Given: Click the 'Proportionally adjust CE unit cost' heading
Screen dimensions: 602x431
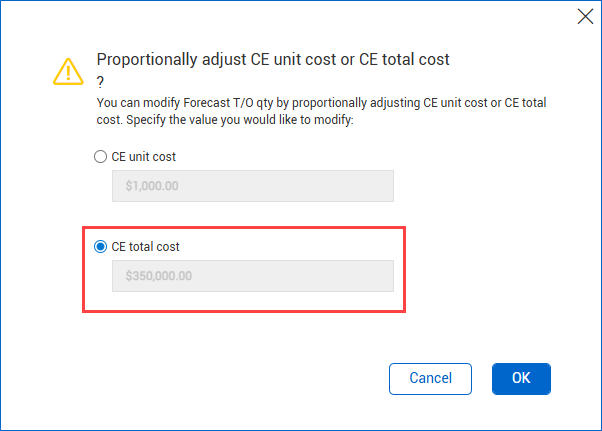Looking at the screenshot, I should click(x=273, y=59).
